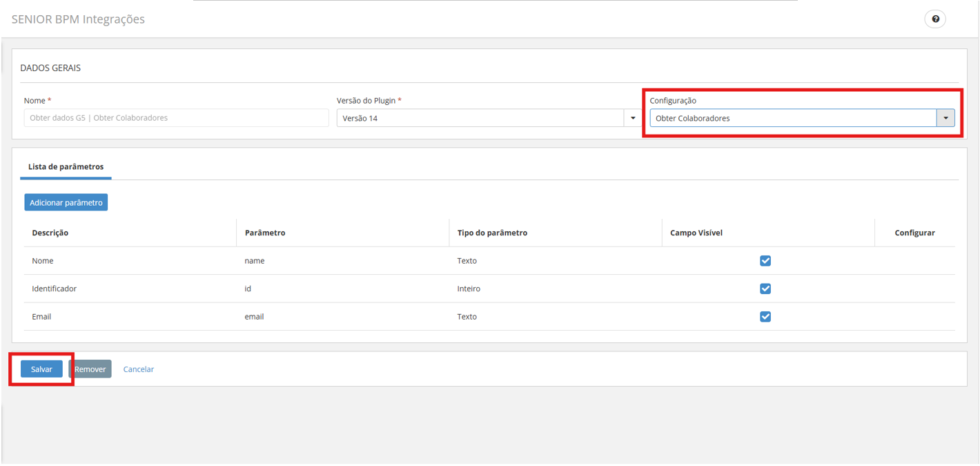Click the Campo Visível column header
Image resolution: width=980 pixels, height=466 pixels.
click(696, 233)
